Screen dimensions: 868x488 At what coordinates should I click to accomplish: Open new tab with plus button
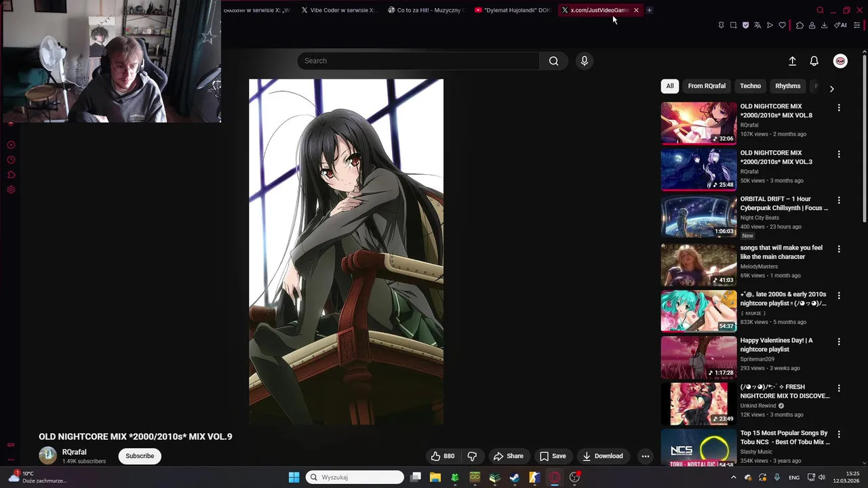point(649,10)
